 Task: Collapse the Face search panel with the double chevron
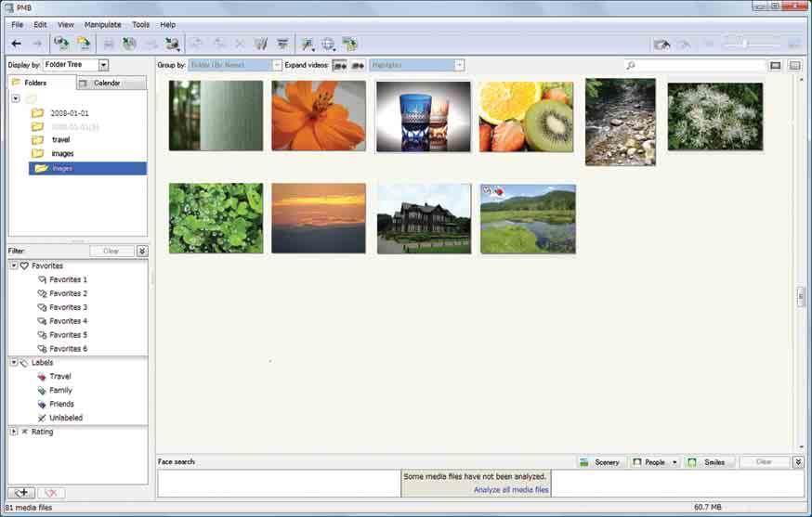click(x=798, y=461)
